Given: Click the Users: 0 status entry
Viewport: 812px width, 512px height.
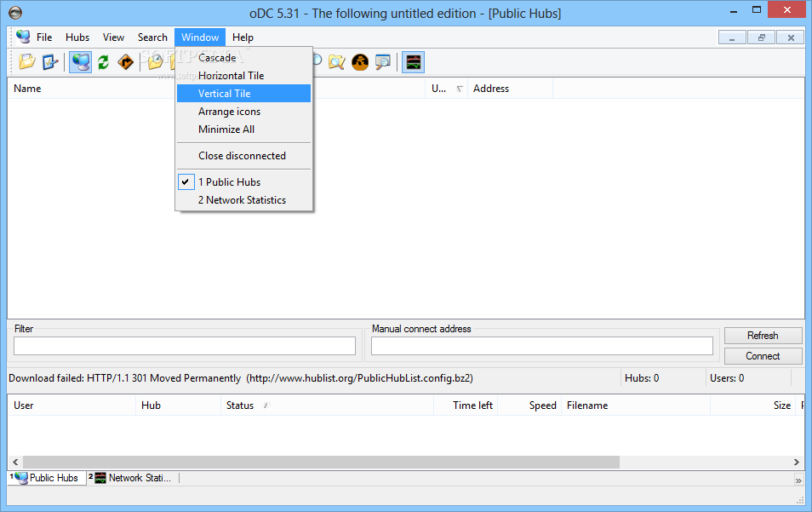Looking at the screenshot, I should pos(727,378).
